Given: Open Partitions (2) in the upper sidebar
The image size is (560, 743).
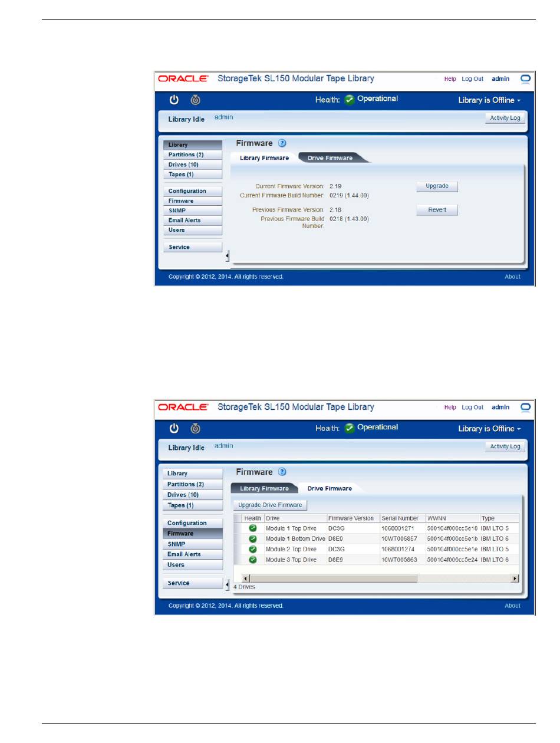Looking at the screenshot, I should 193,154.
